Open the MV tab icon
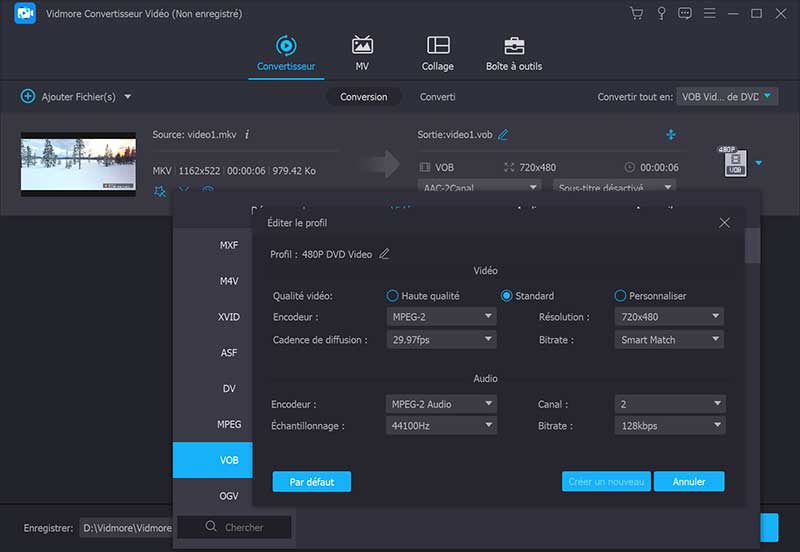This screenshot has width=800, height=552. 362,45
